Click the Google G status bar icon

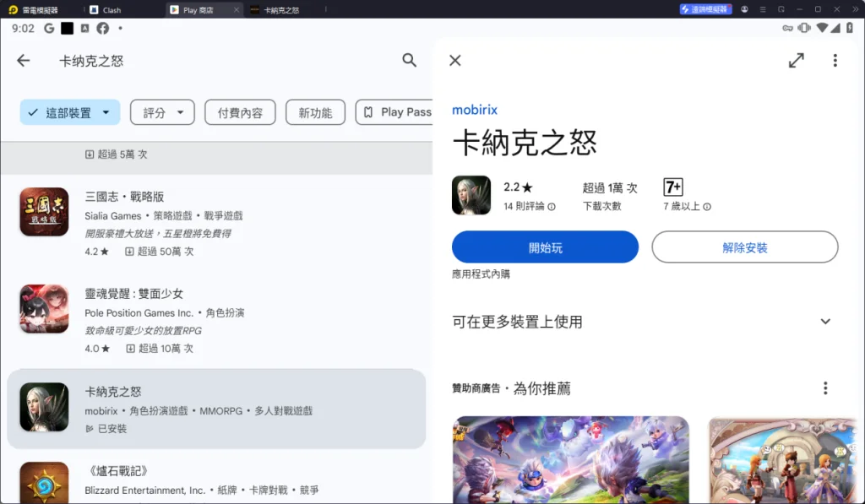tap(49, 28)
